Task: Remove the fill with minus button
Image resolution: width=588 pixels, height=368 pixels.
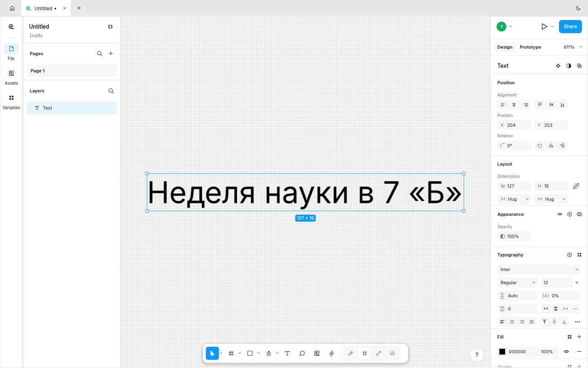Action: click(579, 352)
